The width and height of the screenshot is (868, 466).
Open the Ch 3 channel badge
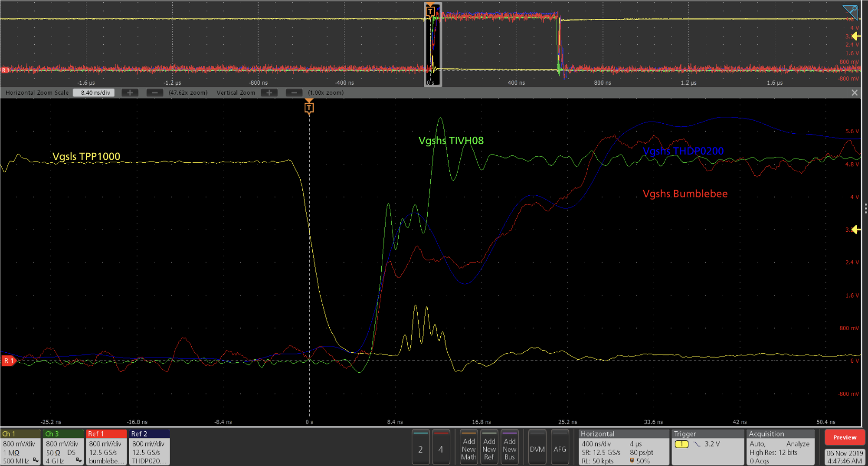[x=63, y=447]
